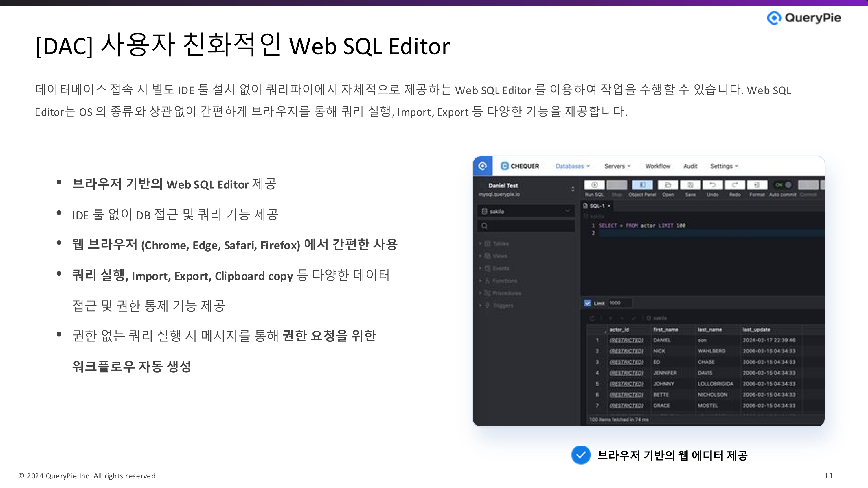868x488 pixels.
Task: Click the blue QueryPie home icon
Action: tap(483, 166)
